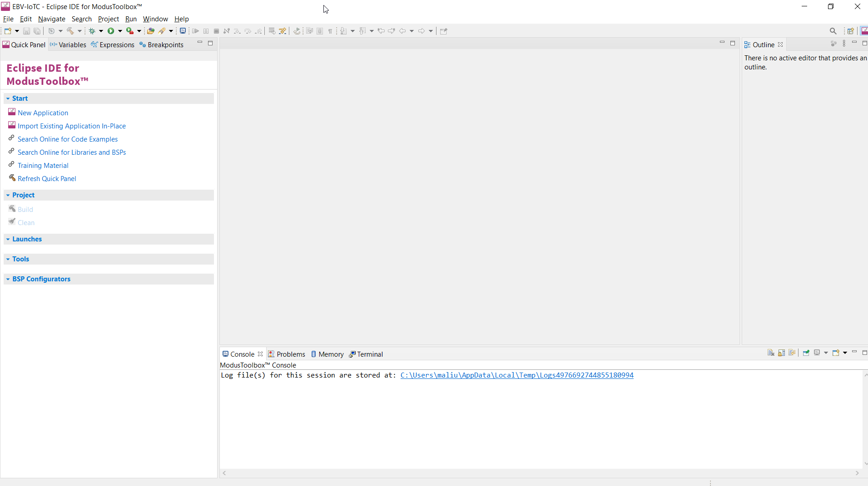Close the Outline view tab
The image size is (868, 486).
780,44
